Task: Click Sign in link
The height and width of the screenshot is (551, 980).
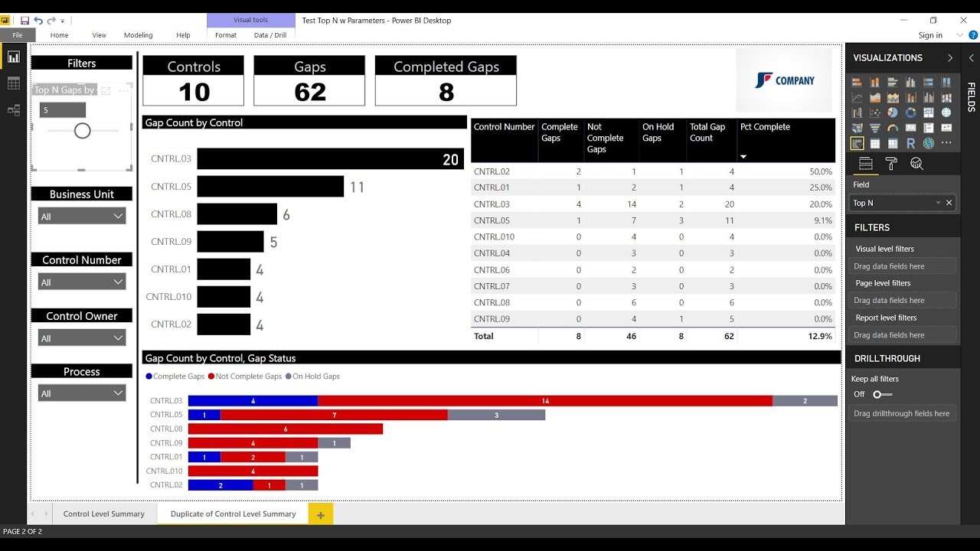Action: click(x=930, y=35)
